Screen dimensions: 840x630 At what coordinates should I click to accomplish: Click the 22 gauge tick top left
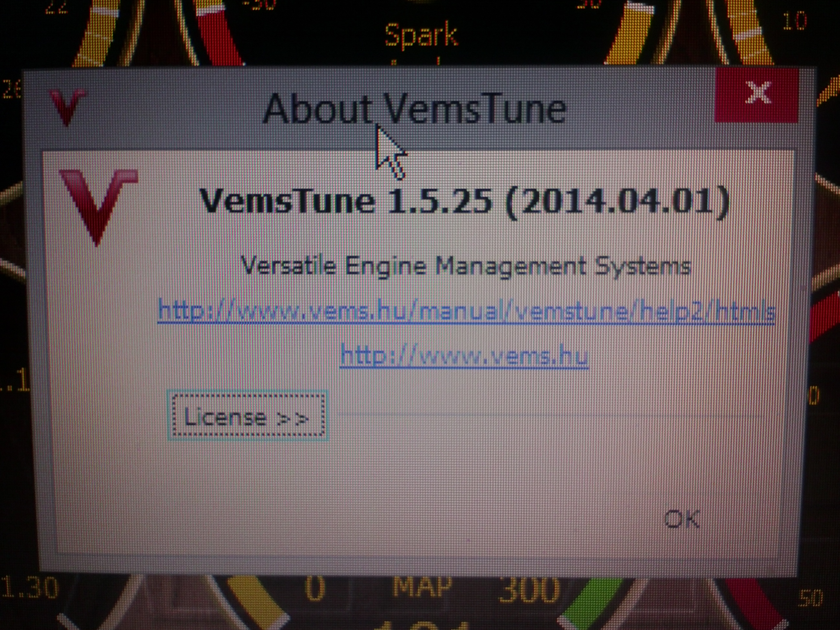click(x=56, y=7)
